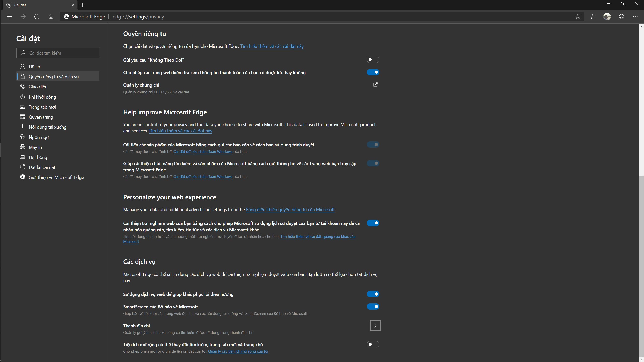
Task: Open second Cài đặt dữ liệu chẩn đoán Windows link
Action: tap(203, 177)
